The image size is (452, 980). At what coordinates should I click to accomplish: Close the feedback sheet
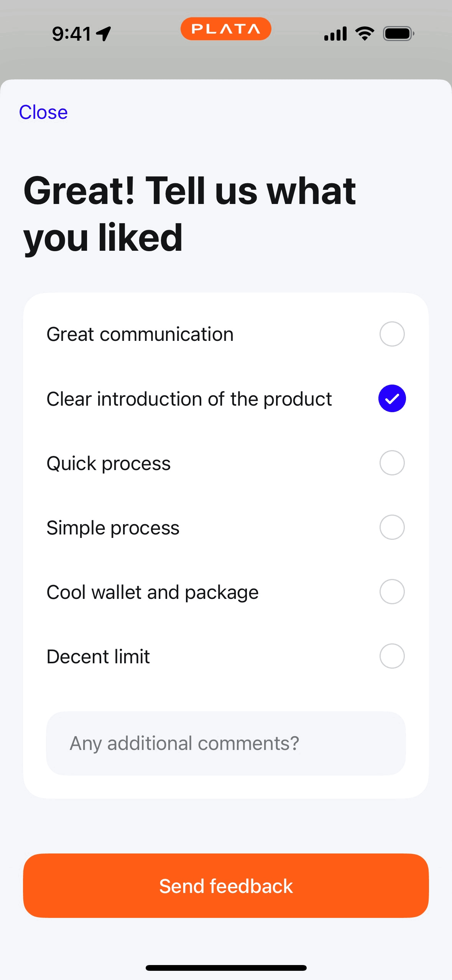point(43,112)
